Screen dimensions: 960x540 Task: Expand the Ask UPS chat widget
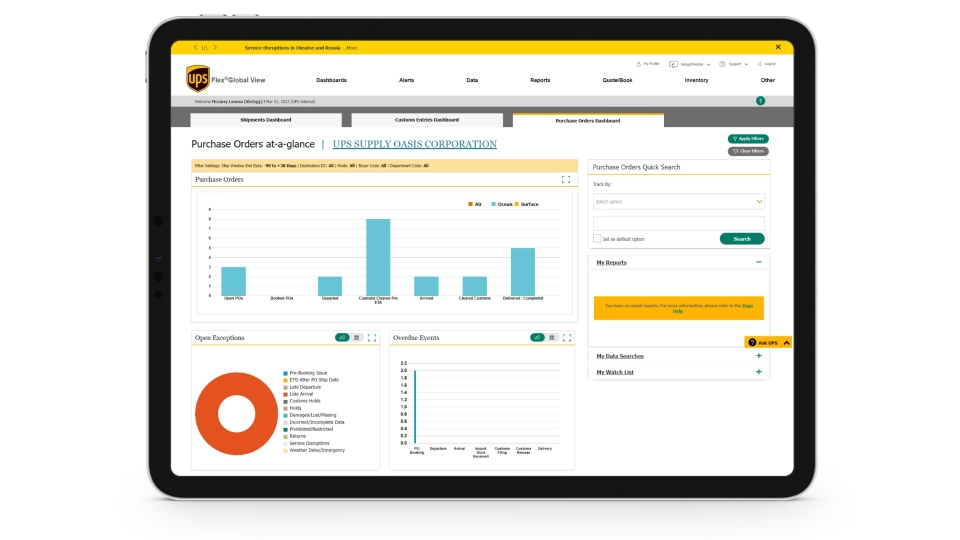769,343
